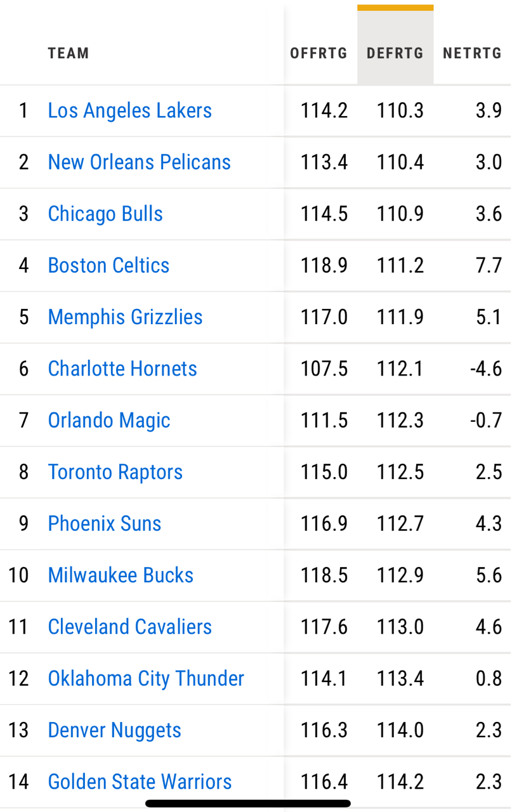Select the Denver Nuggets link
Image resolution: width=517 pixels, height=812 pixels.
click(115, 730)
